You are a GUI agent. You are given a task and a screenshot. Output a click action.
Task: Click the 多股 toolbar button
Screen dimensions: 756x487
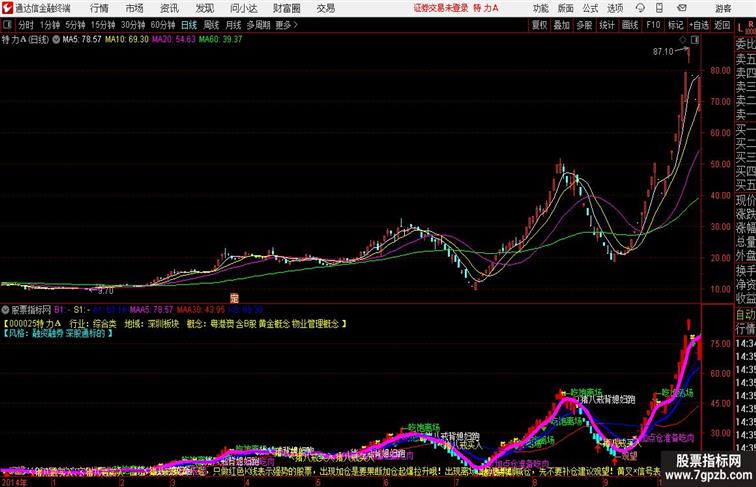click(584, 25)
